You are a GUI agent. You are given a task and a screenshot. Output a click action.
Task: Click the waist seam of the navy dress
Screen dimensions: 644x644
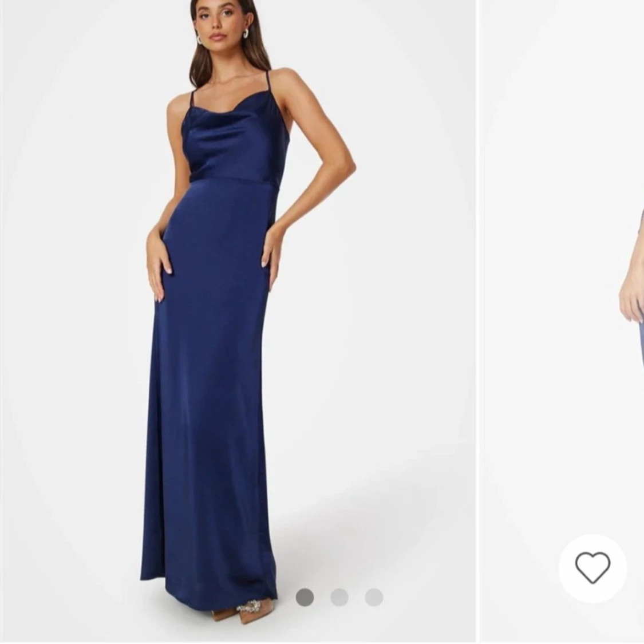[234, 179]
